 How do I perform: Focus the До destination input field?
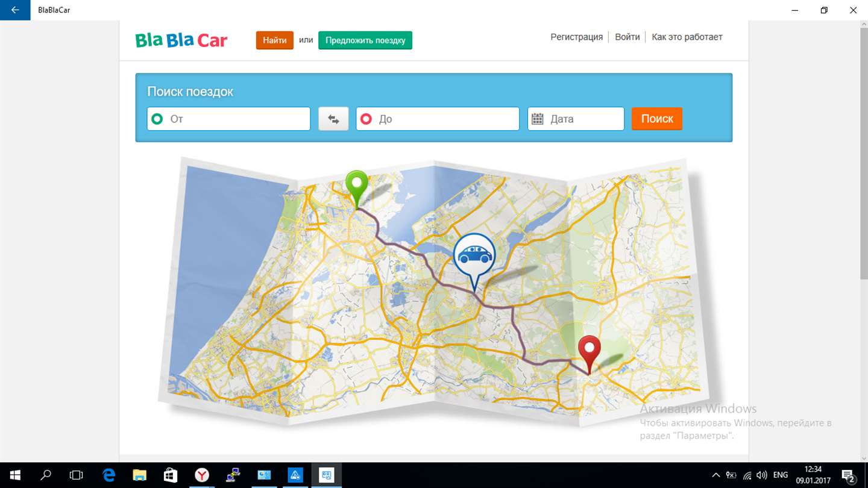(438, 119)
